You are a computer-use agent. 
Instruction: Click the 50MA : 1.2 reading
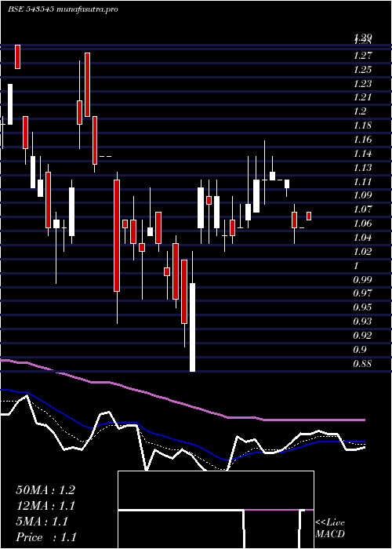click(45, 490)
